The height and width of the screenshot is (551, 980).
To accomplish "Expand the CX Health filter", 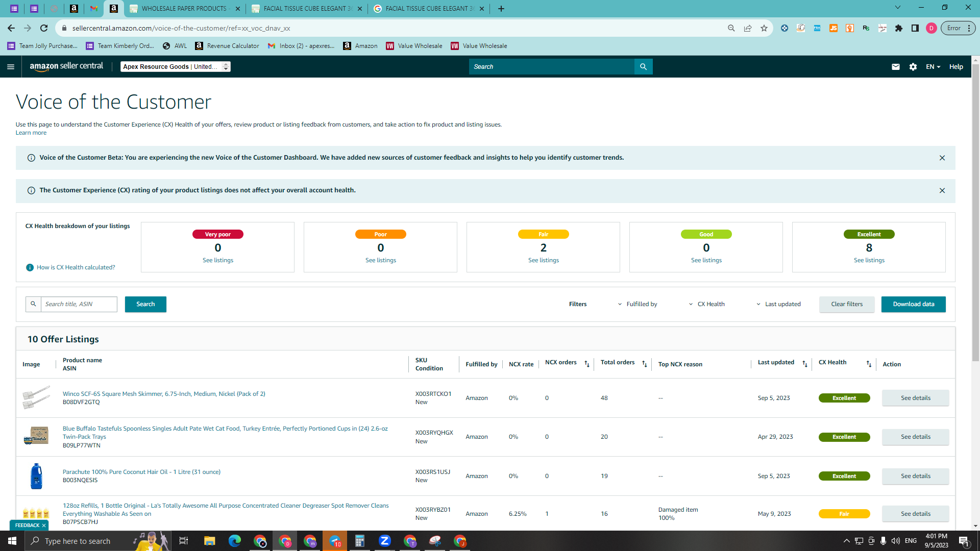I will click(x=707, y=304).
